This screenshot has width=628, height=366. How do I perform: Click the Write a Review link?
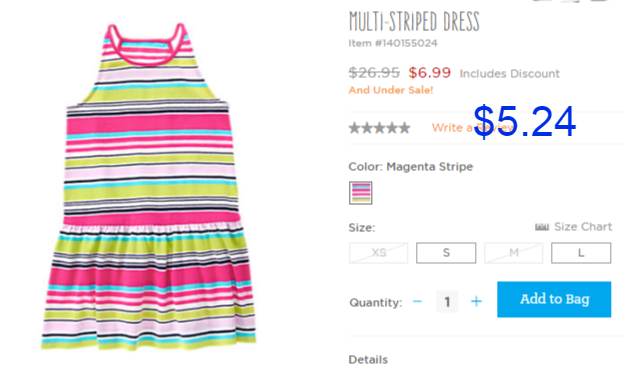coord(473,128)
